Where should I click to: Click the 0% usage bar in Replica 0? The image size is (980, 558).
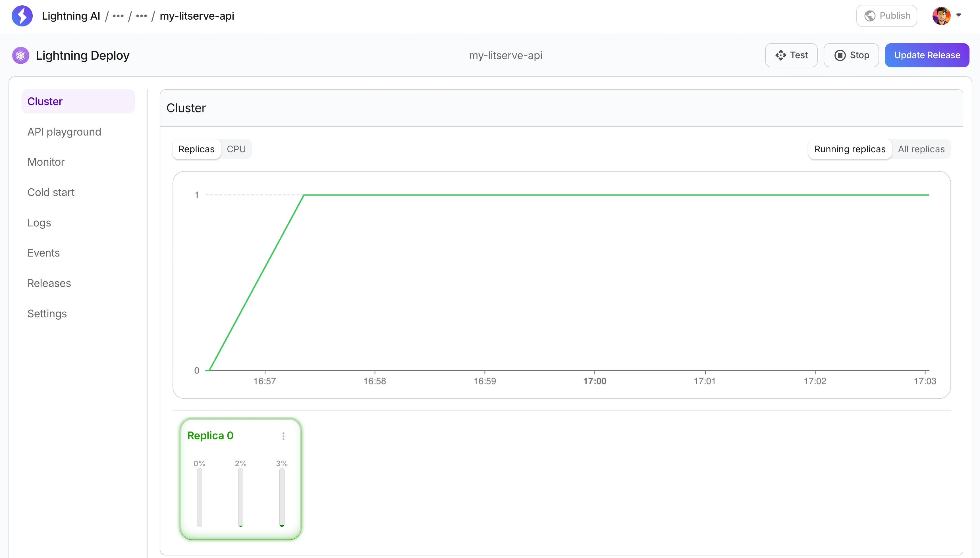click(199, 497)
